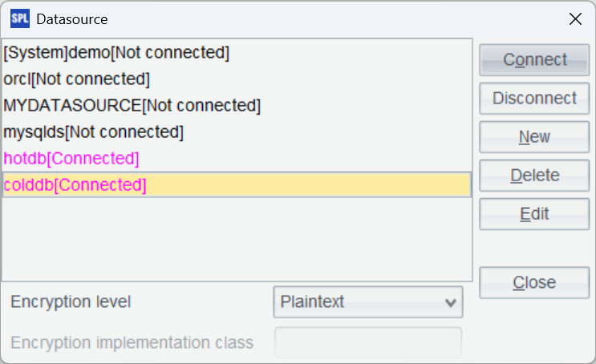Viewport: 596px width, 364px height.
Task: Close the Datasource dialog window with X
Action: point(575,19)
